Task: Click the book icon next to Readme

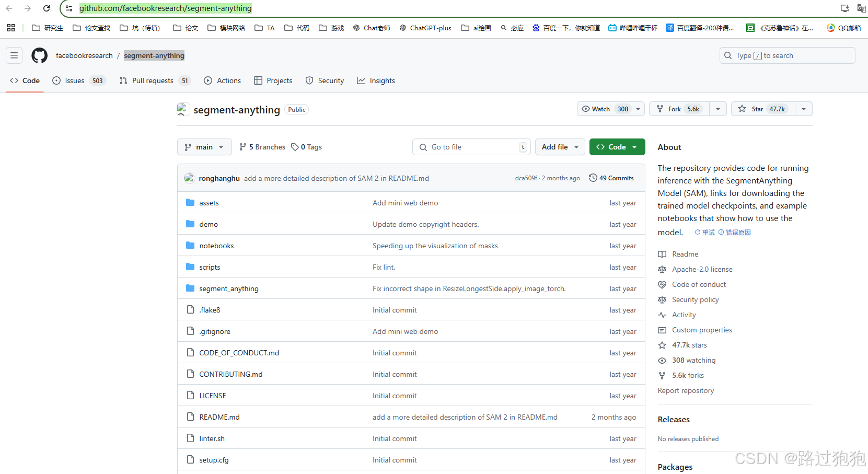Action: [662, 254]
